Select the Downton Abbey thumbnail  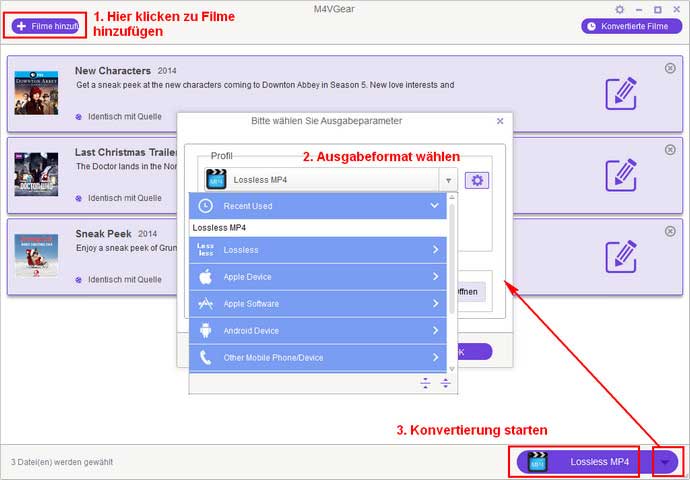click(x=36, y=93)
